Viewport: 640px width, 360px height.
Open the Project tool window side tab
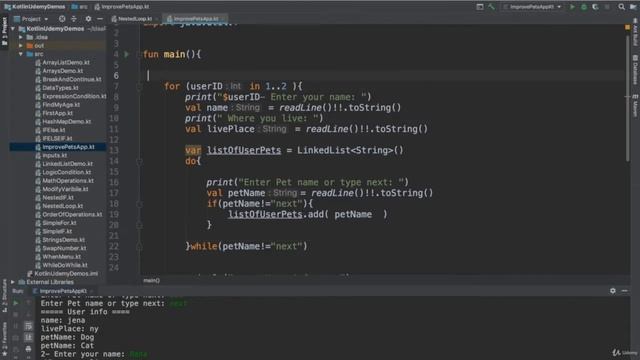(x=4, y=32)
